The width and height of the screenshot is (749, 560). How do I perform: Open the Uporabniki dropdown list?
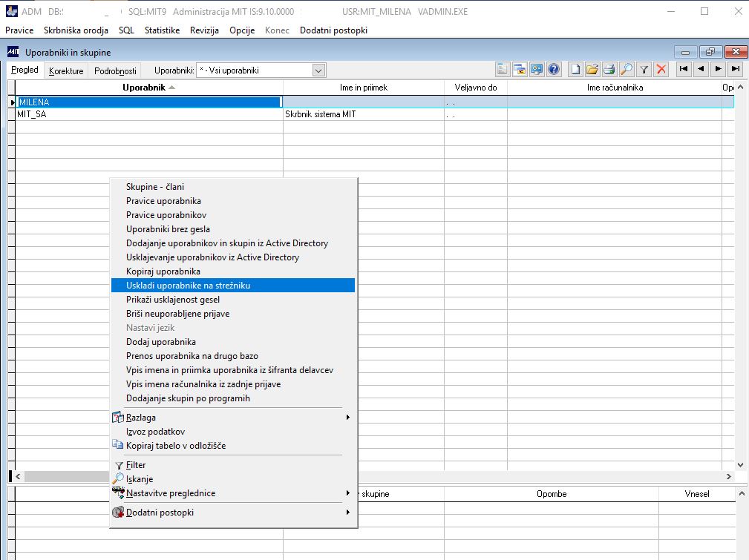pyautogui.click(x=318, y=70)
